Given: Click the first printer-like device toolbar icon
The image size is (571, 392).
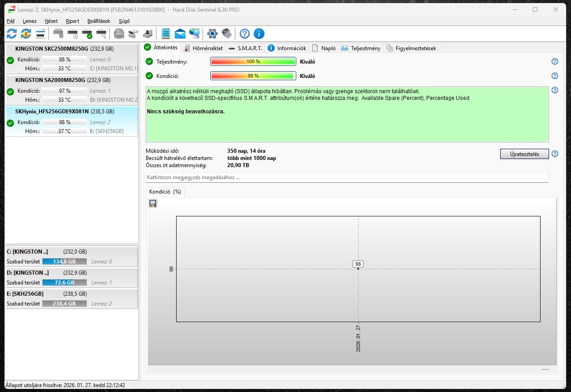Looking at the screenshot, I should (133, 34).
